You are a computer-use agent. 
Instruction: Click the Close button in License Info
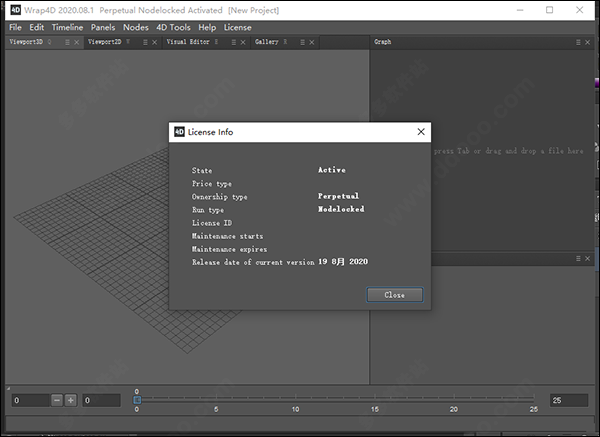[395, 295]
